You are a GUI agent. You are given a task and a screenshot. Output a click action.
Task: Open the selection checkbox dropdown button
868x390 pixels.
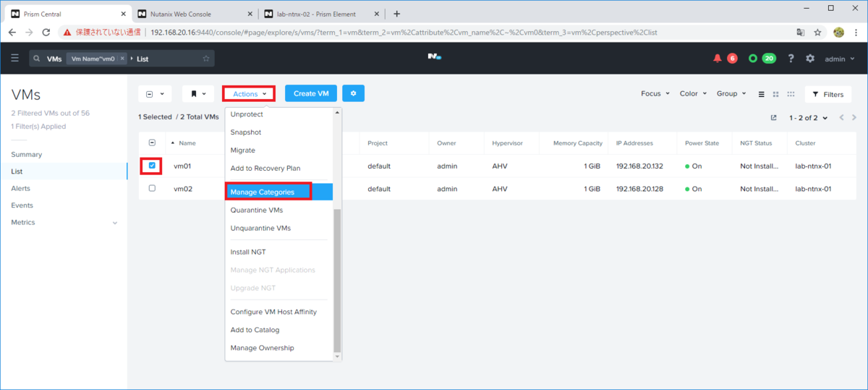[x=155, y=94]
